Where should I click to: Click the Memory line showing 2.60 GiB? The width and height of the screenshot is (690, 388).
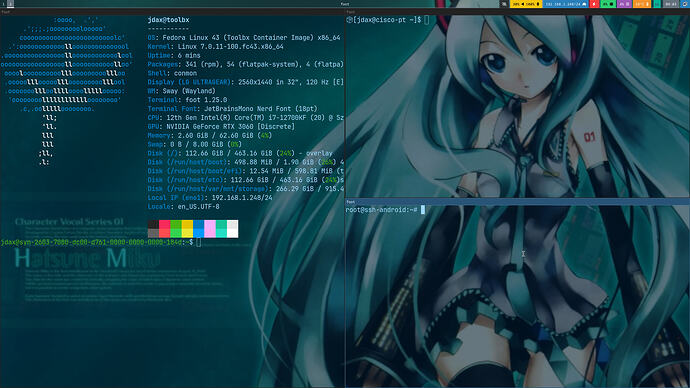pyautogui.click(x=210, y=135)
